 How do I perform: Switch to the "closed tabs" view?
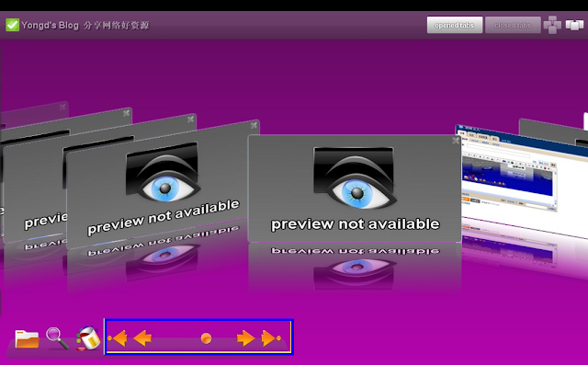click(x=513, y=25)
